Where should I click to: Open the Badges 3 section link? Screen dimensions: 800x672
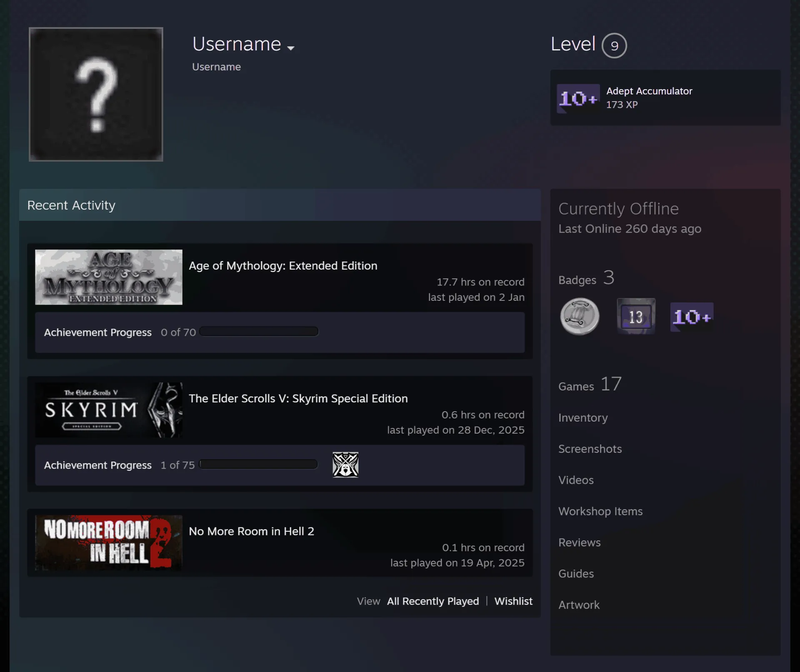point(586,278)
